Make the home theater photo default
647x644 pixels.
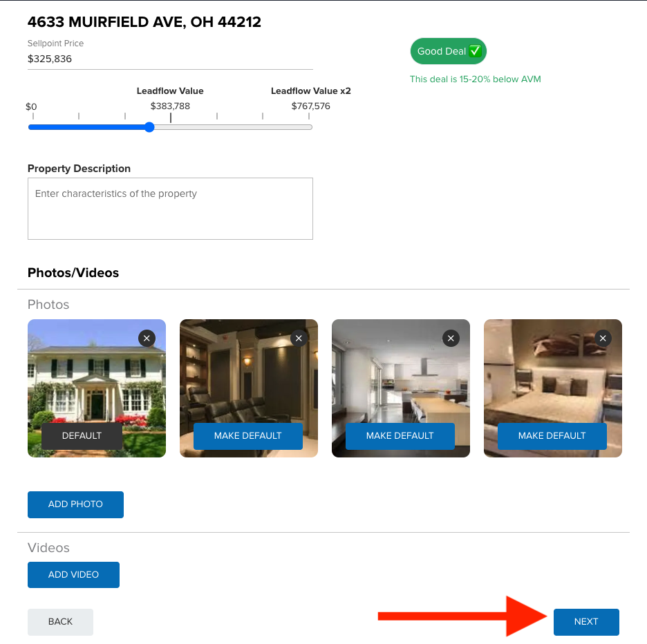coord(248,435)
